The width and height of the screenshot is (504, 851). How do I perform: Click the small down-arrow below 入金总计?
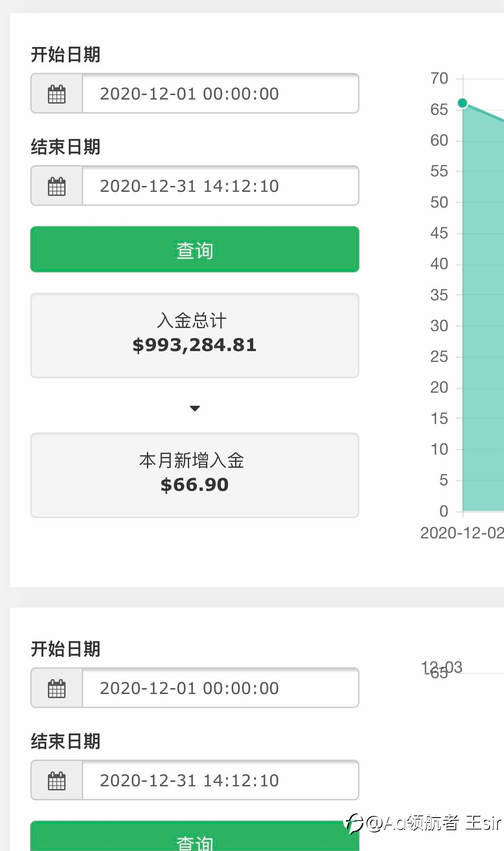[x=195, y=408]
